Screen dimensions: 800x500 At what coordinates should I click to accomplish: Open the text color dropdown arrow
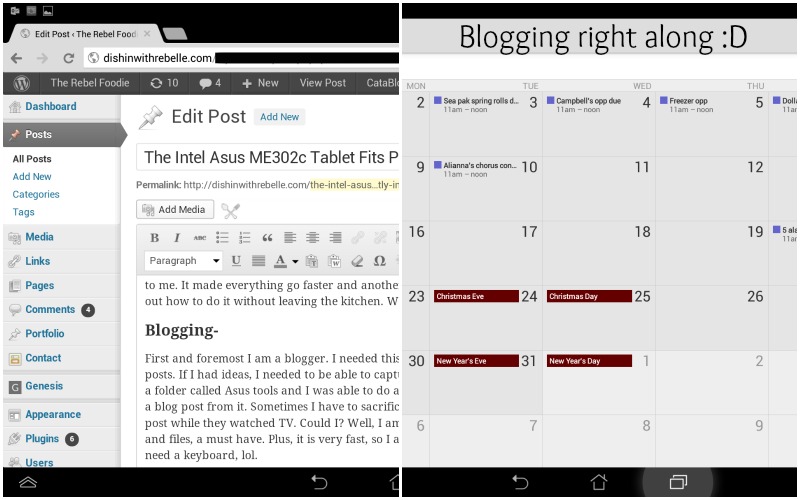click(x=295, y=261)
